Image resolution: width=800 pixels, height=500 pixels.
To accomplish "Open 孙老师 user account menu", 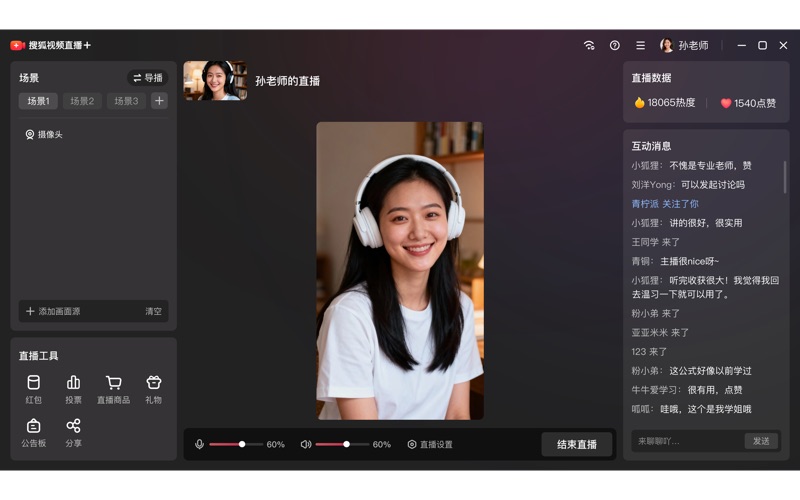I will [684, 45].
